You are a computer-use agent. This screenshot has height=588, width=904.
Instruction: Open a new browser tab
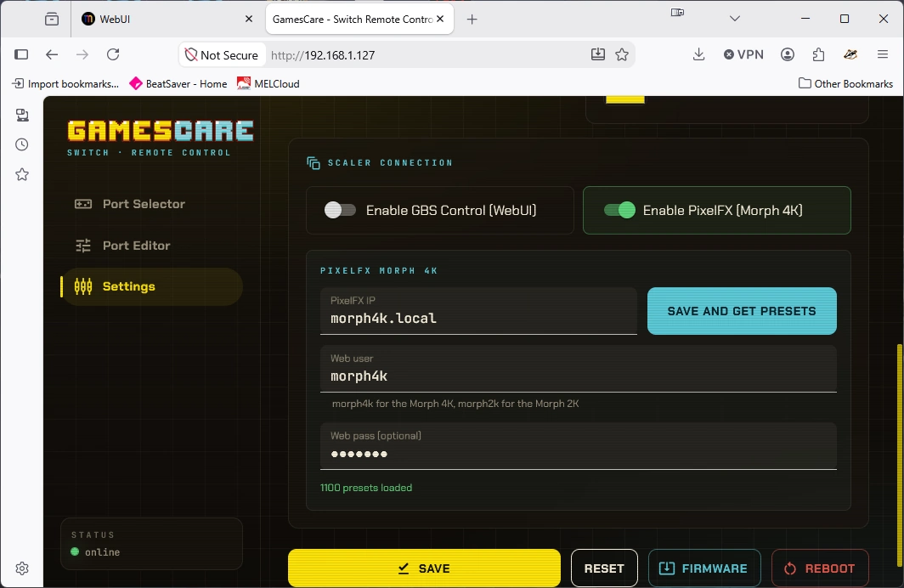(x=472, y=20)
